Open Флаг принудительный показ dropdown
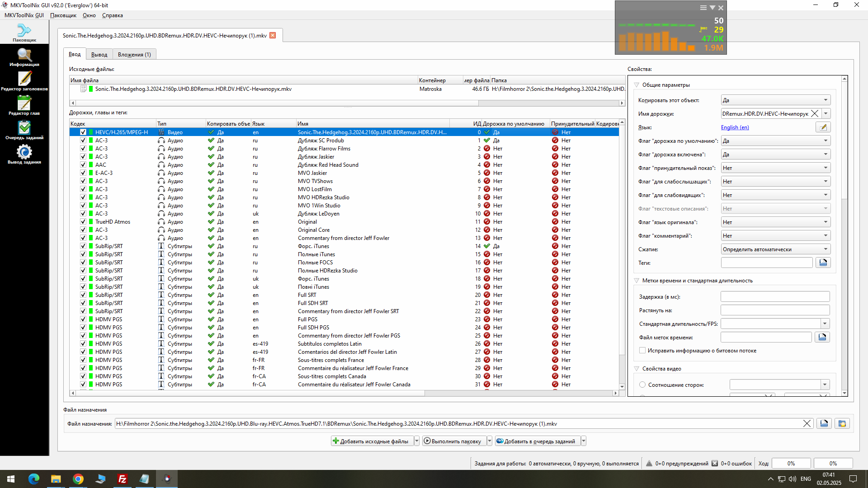Image resolution: width=868 pixels, height=488 pixels. [775, 168]
